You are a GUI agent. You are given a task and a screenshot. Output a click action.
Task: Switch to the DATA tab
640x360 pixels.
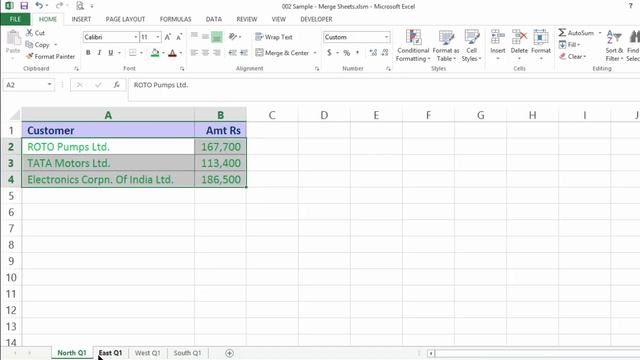click(x=213, y=19)
